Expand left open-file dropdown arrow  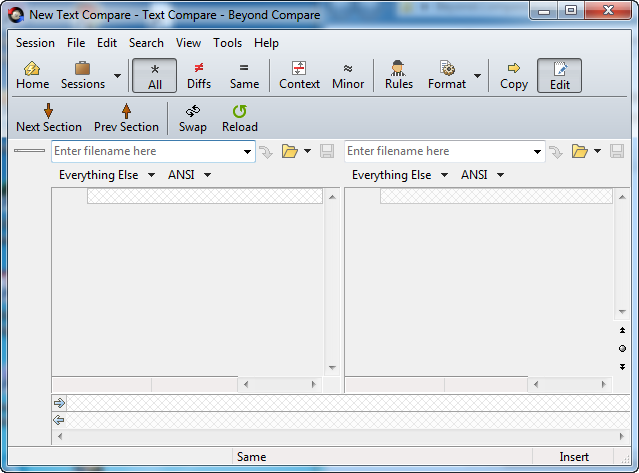307,151
